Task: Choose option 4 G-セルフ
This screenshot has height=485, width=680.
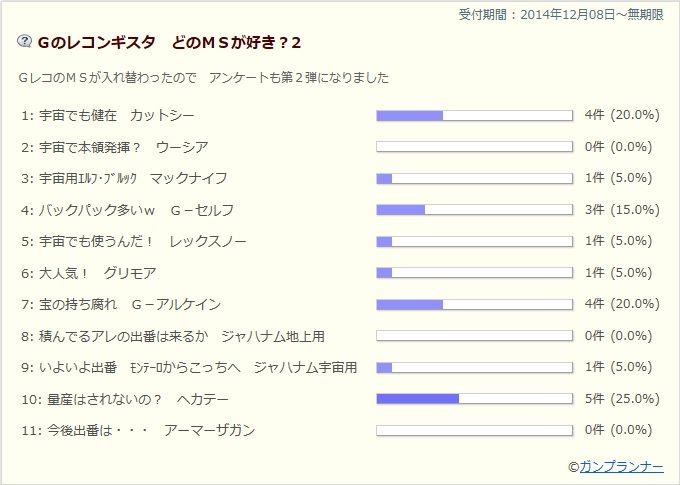Action: click(x=128, y=210)
